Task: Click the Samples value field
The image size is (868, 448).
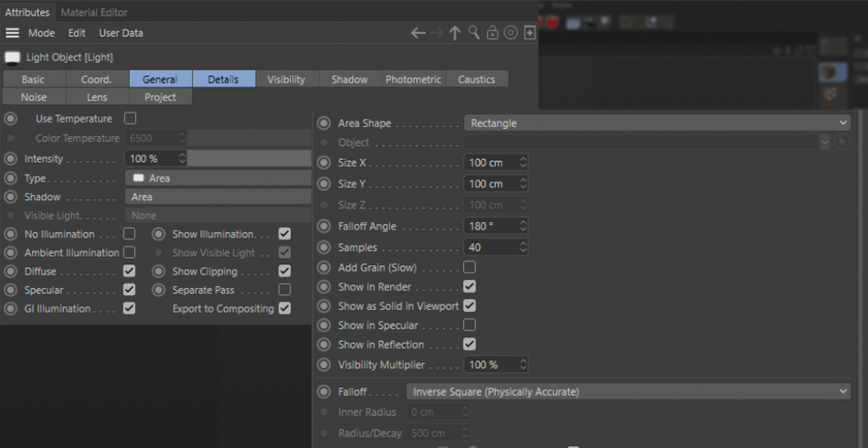Action: pyautogui.click(x=495, y=248)
